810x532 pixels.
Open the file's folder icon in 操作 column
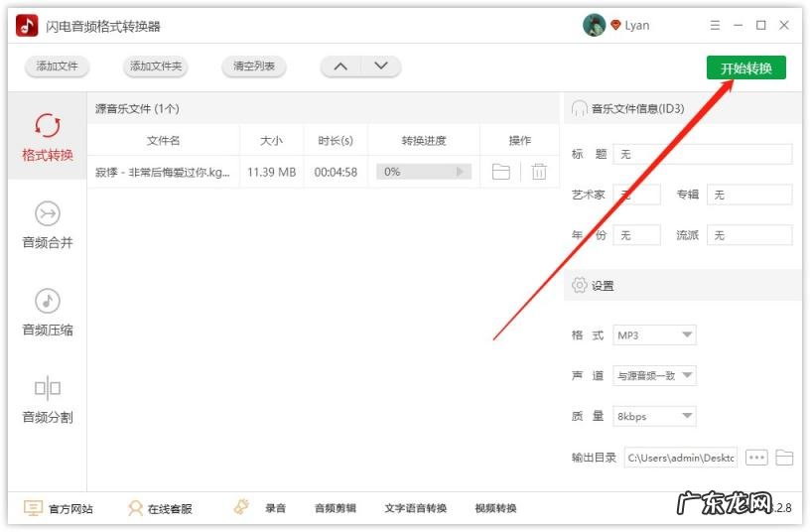coord(500,172)
